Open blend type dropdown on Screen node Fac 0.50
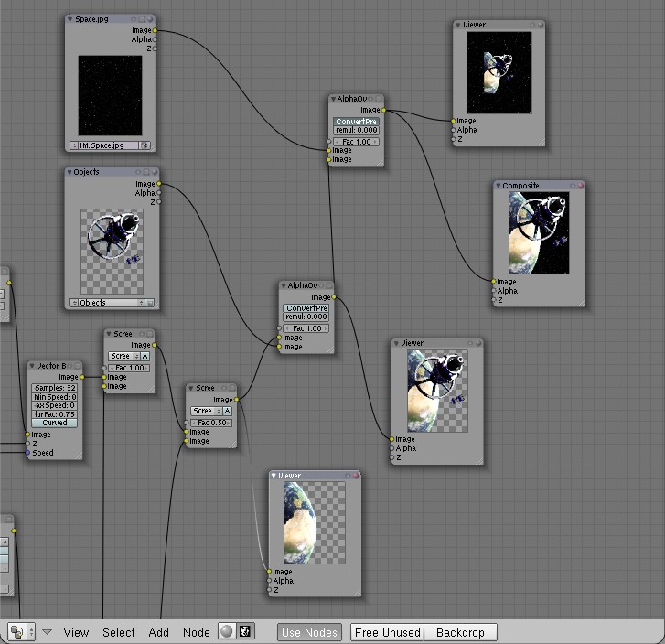This screenshot has width=665, height=644. pyautogui.click(x=206, y=411)
